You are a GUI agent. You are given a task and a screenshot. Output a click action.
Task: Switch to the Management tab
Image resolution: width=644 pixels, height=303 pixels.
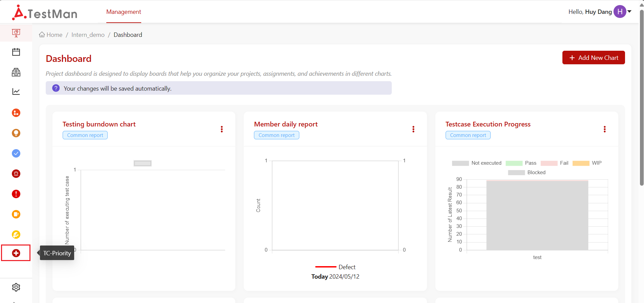[x=124, y=12]
